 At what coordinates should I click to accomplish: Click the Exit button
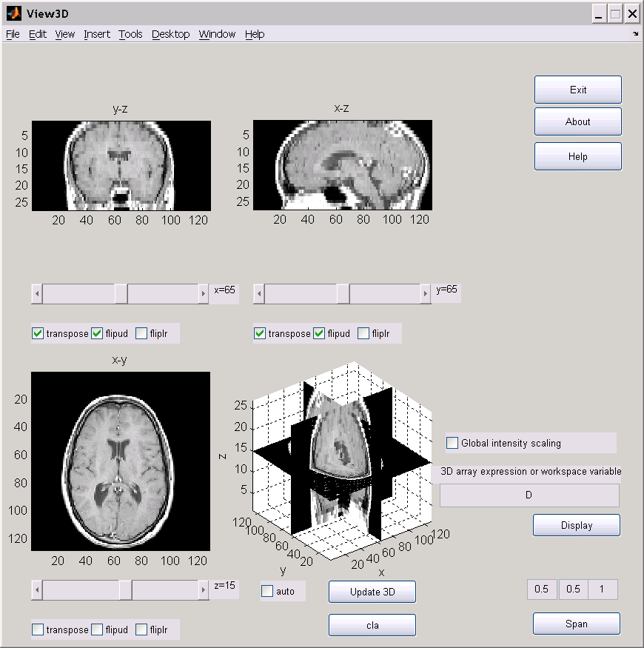coord(578,90)
